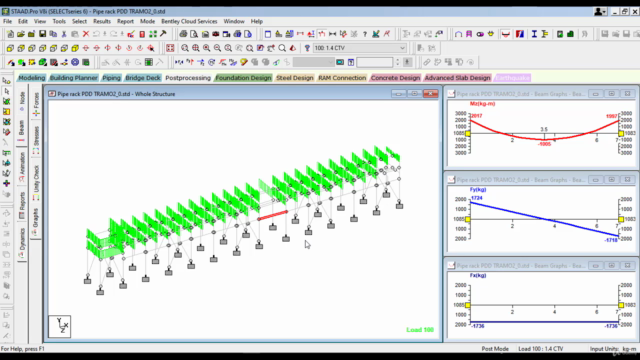Switch to the Advanced Slab Design tab
The width and height of the screenshot is (640, 360).
click(457, 78)
